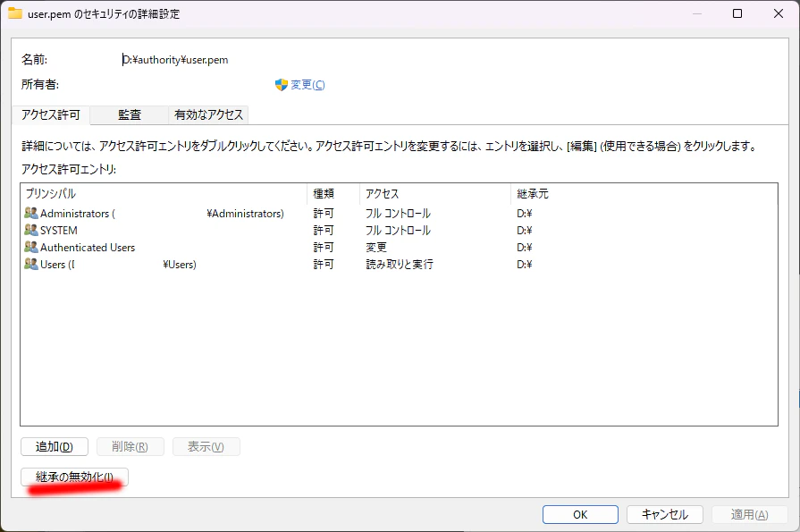Viewport: 800px width, 532px height.
Task: Click D:¥ inherited-from value in the SYSTEM row
Action: (525, 231)
